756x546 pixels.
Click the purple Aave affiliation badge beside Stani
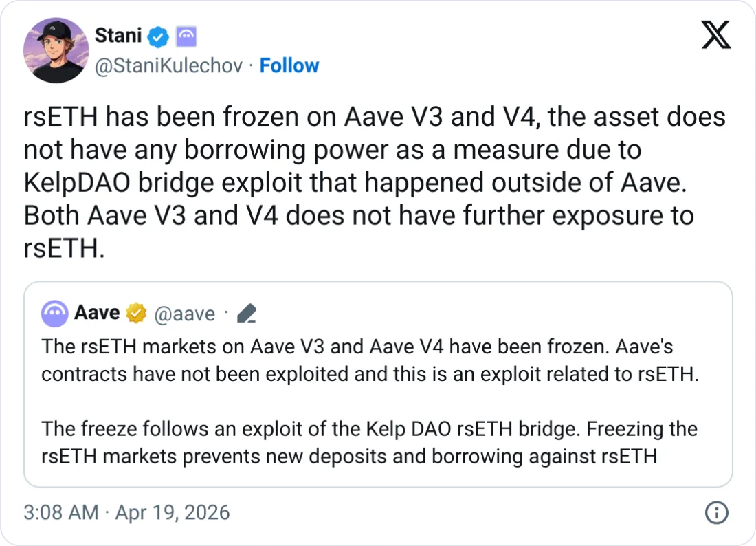click(x=188, y=37)
